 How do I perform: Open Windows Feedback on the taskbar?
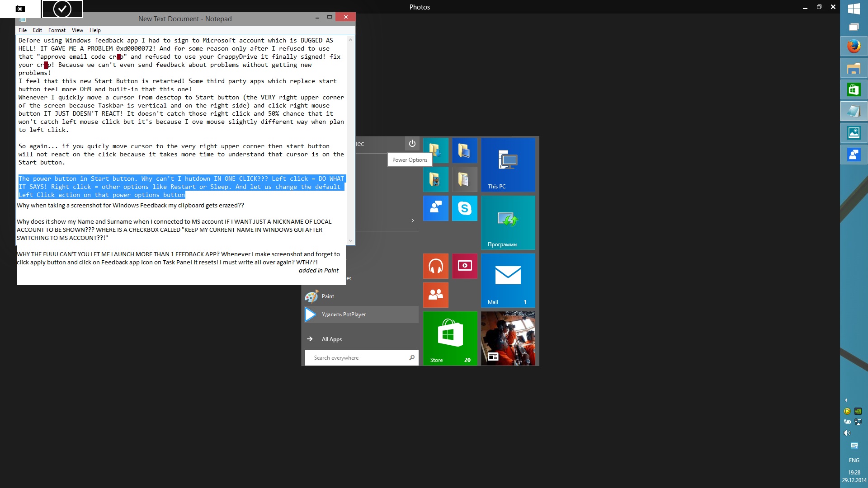(x=854, y=155)
